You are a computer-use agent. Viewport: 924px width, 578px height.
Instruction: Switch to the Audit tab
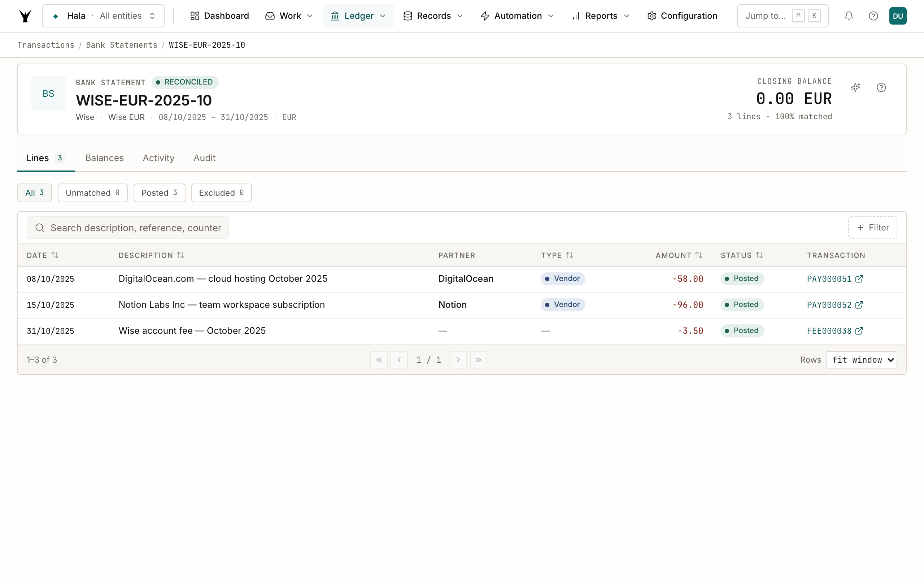[x=205, y=158]
